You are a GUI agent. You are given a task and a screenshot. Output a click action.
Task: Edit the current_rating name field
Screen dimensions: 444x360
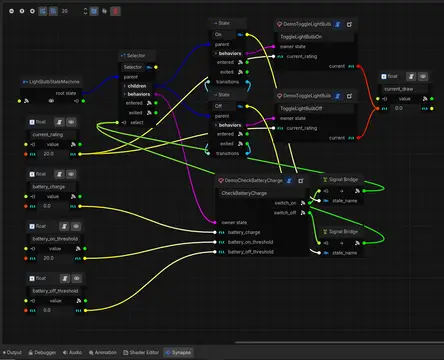pos(52,135)
